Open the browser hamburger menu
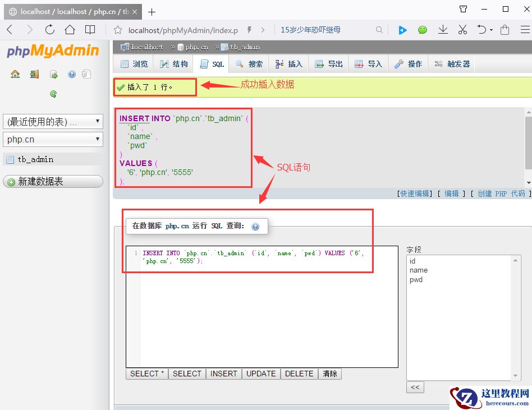 point(525,30)
